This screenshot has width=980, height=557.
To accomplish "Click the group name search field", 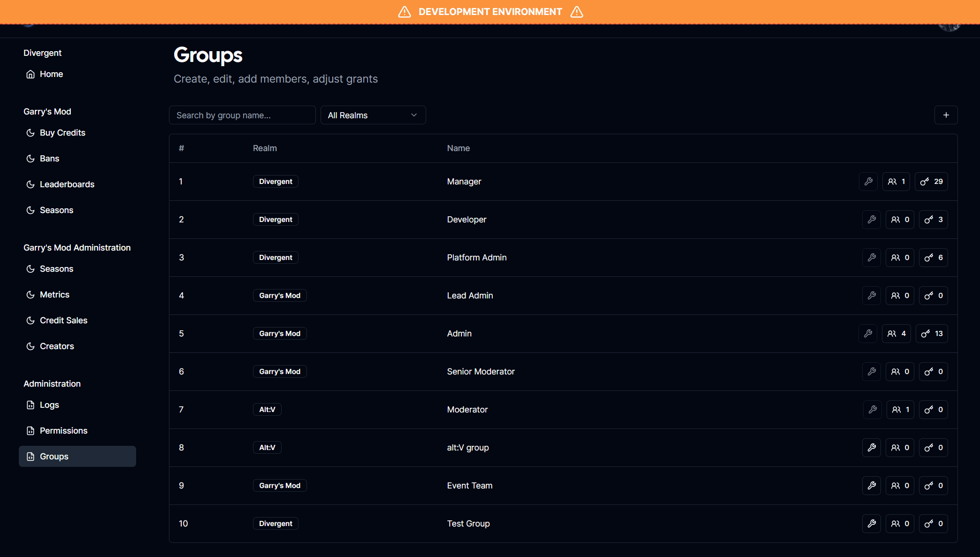I will (242, 115).
